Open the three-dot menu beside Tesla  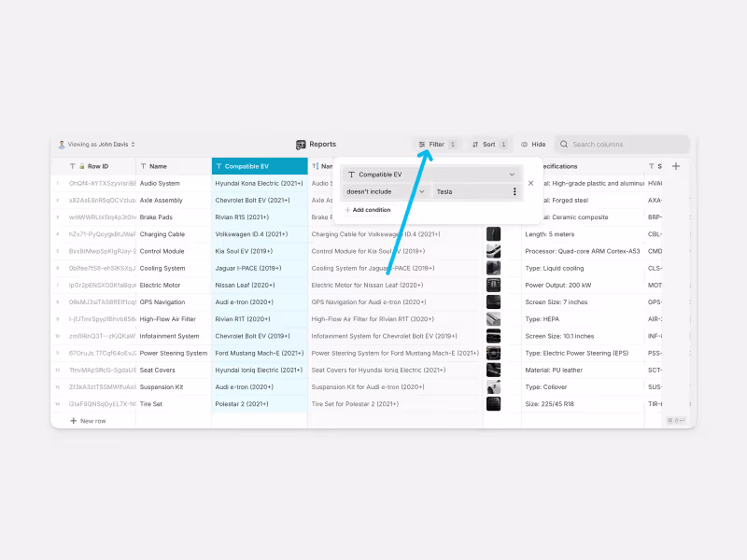(514, 191)
